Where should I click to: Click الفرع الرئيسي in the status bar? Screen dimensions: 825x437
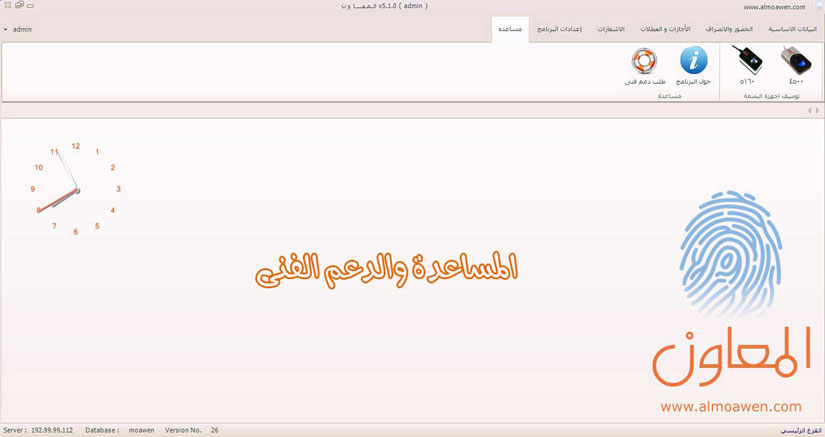point(800,431)
